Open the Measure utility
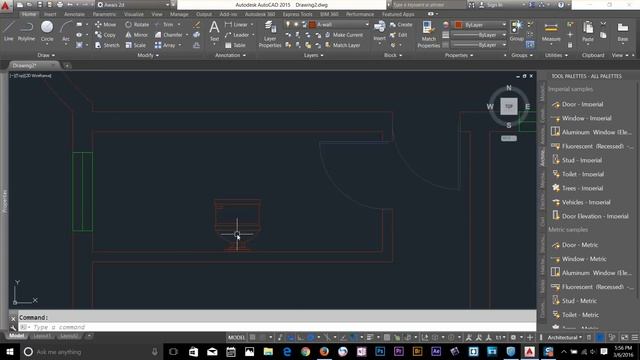The height and width of the screenshot is (360, 640). [x=551, y=32]
